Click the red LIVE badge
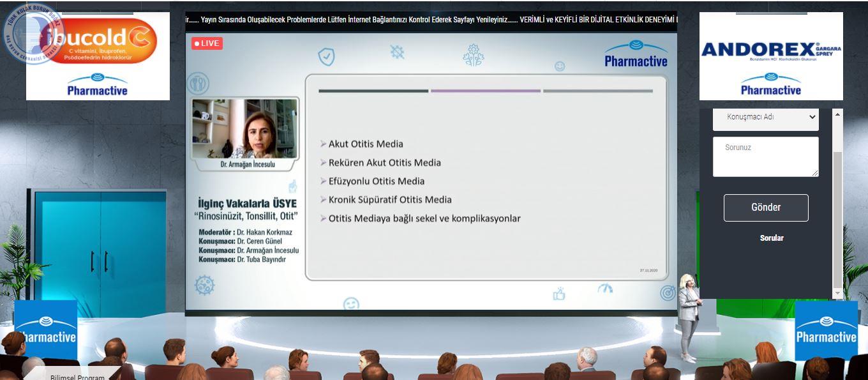This screenshot has width=868, height=380. [207, 43]
